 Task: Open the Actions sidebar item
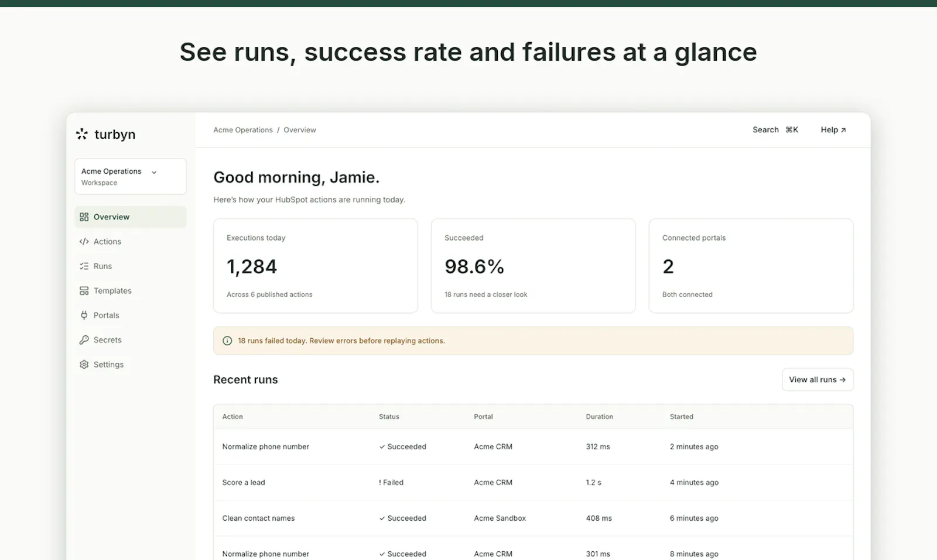click(130, 242)
